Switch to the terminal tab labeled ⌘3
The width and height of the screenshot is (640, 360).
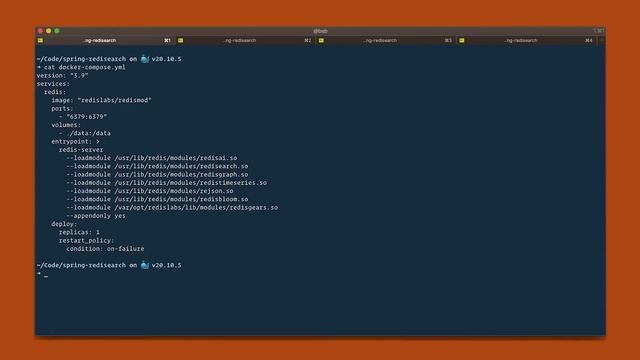click(386, 40)
